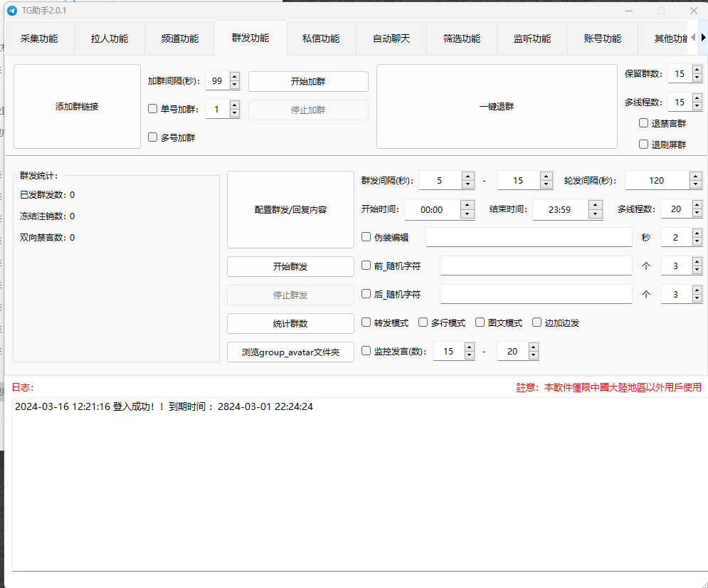
Task: Toggle the 图文模式 checkbox
Action: pos(480,322)
